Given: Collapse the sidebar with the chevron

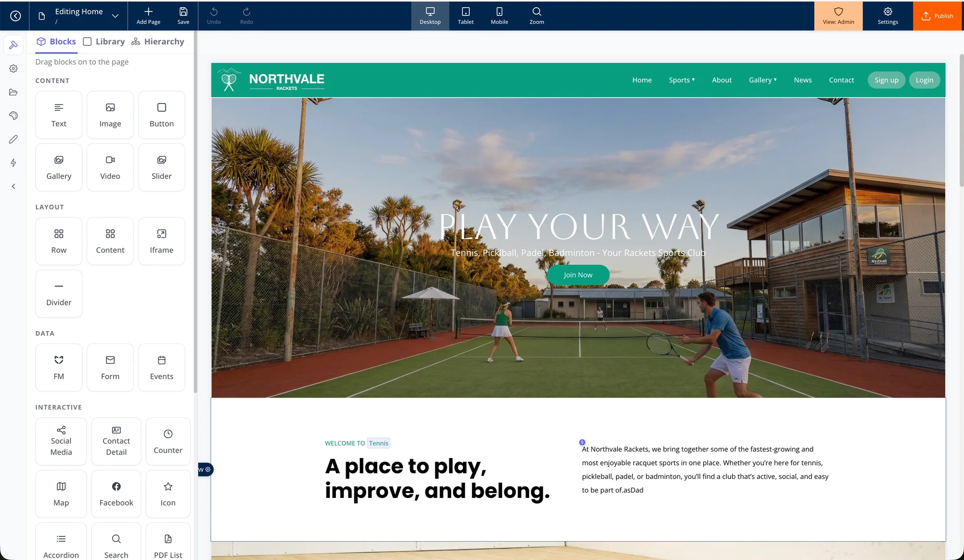Looking at the screenshot, I should click(x=13, y=187).
